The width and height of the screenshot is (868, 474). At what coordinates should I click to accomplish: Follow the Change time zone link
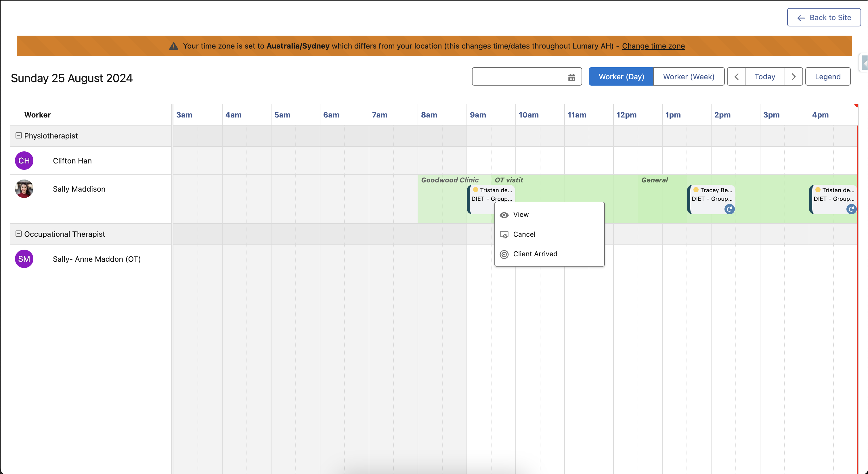point(653,46)
